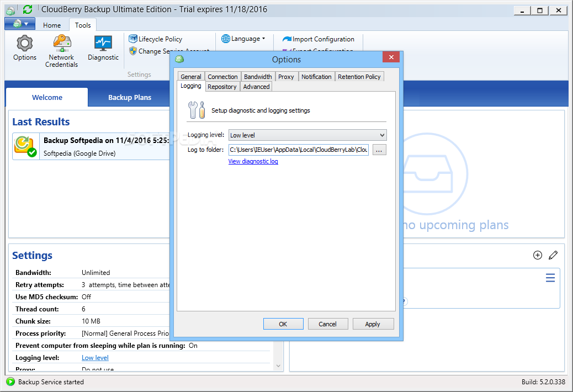573x392 pixels.
Task: Click the green Backup Service status icon
Action: pos(10,382)
